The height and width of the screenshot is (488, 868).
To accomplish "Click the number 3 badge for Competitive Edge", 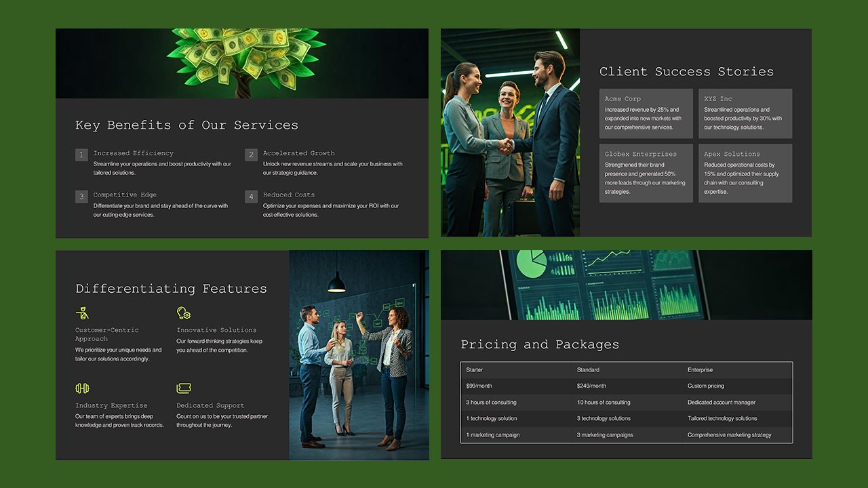I will (81, 197).
